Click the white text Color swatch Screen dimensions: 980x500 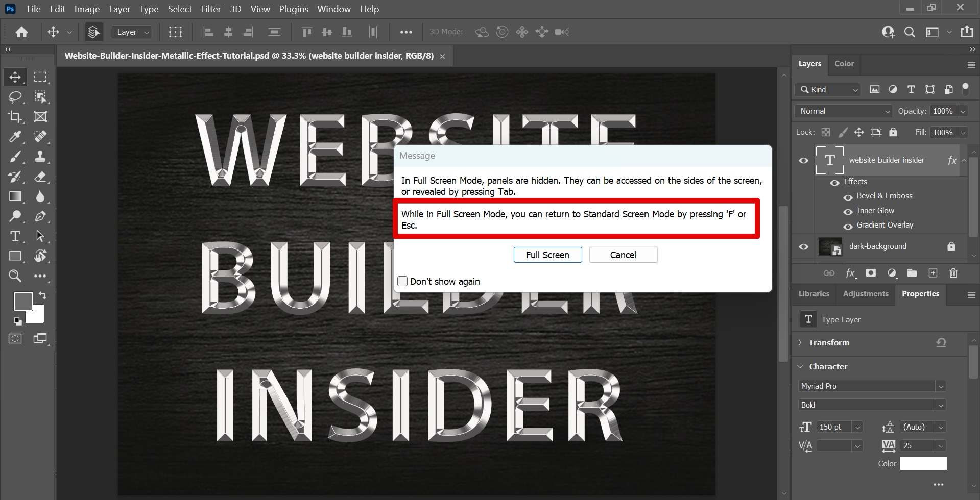point(923,463)
